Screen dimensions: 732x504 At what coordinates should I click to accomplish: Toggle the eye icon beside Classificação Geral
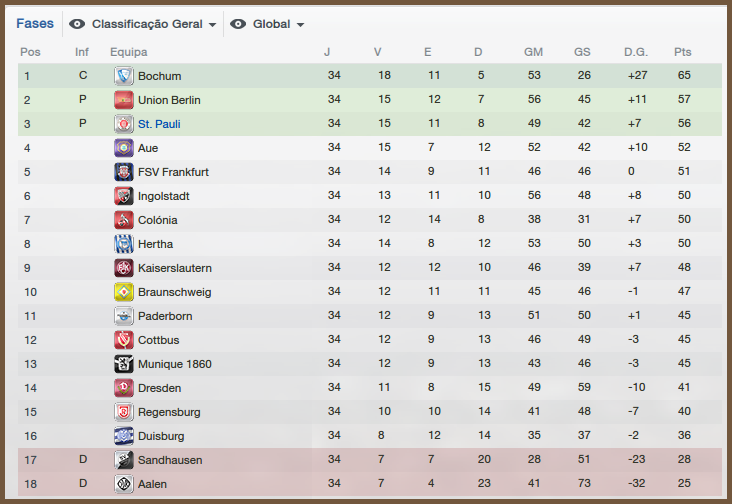click(x=77, y=24)
